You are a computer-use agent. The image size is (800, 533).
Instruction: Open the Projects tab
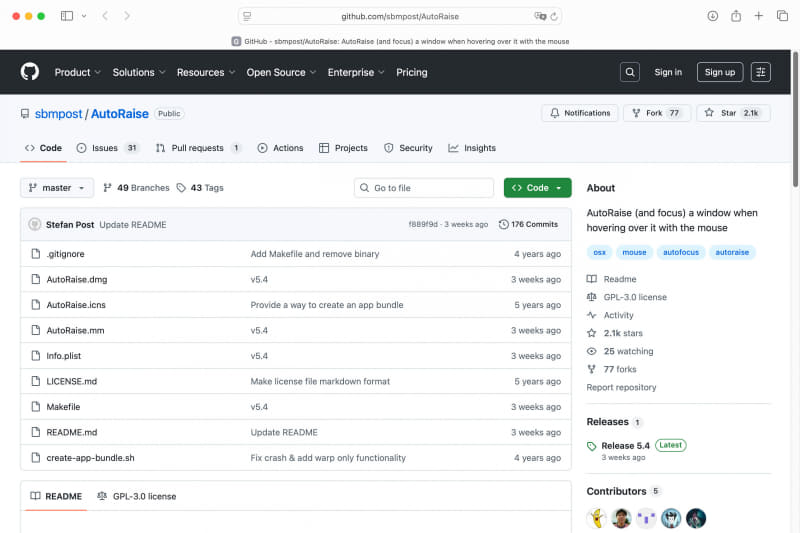[x=343, y=148]
